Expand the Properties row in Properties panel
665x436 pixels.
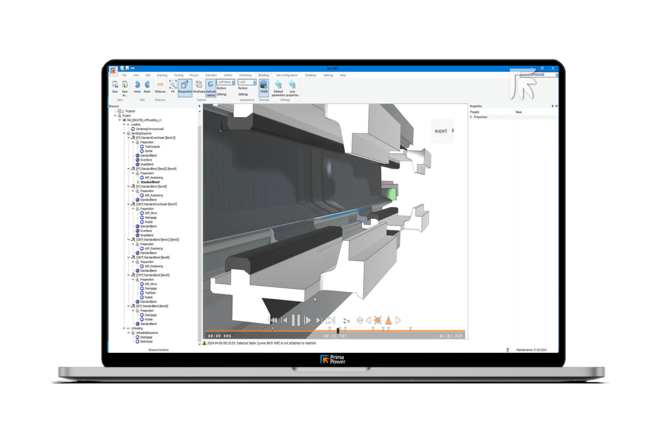[471, 117]
